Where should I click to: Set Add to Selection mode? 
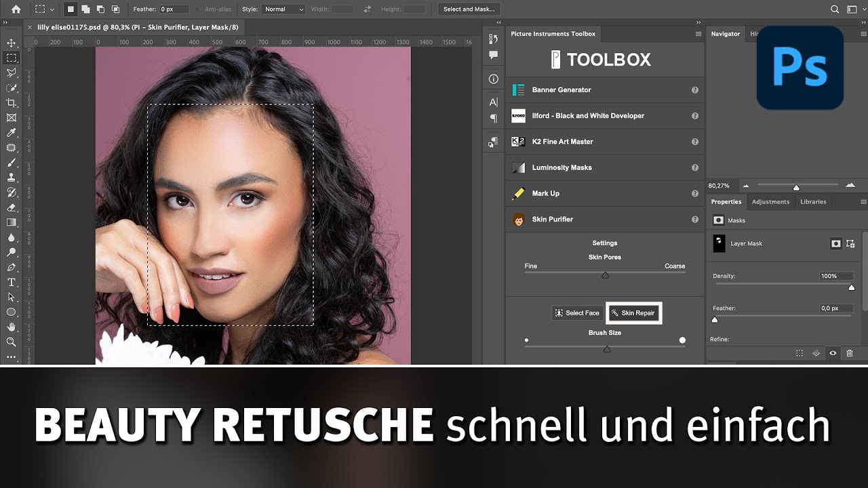tap(86, 9)
